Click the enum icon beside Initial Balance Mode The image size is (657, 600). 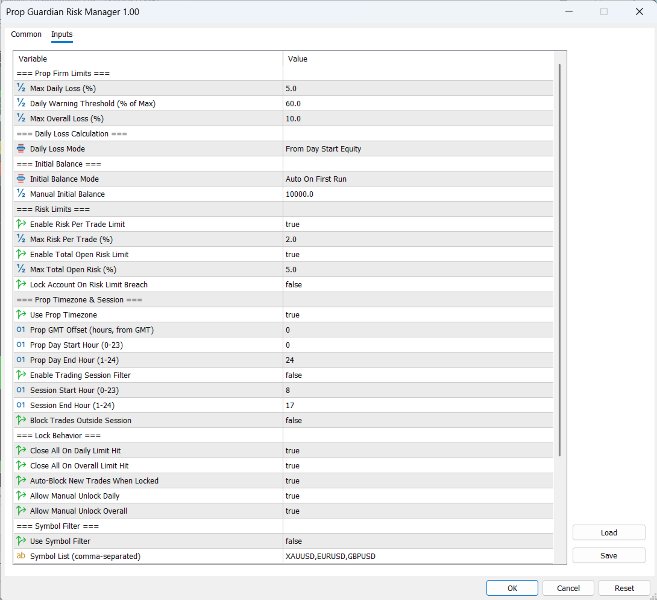pyautogui.click(x=21, y=178)
